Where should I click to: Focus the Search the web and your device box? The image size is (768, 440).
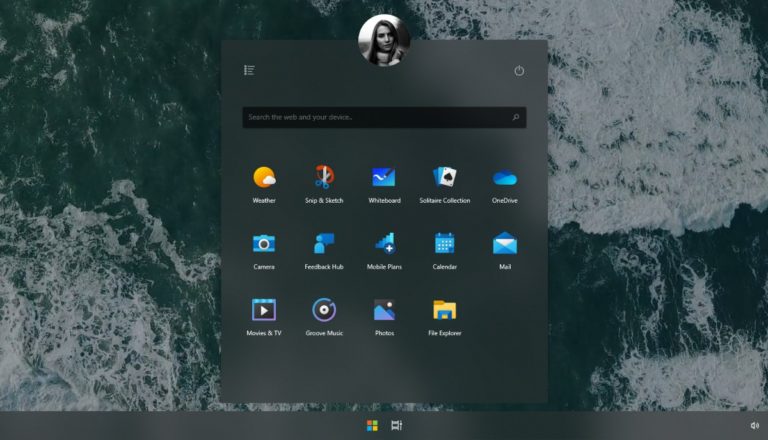(384, 118)
